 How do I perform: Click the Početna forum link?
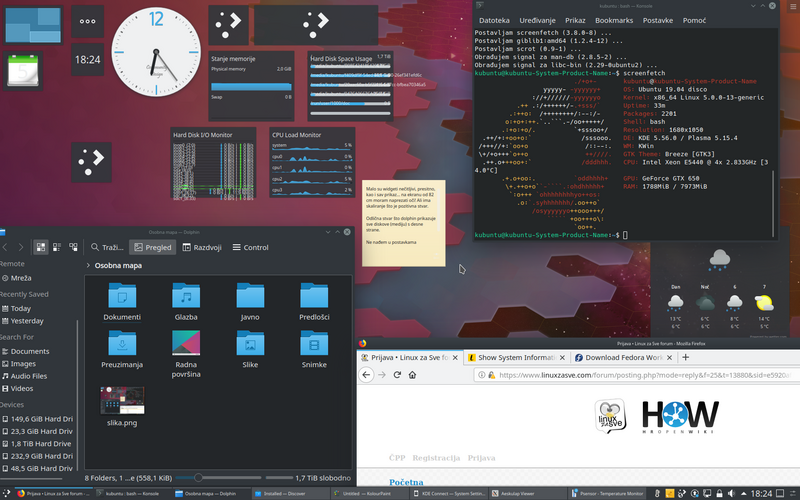point(406,482)
